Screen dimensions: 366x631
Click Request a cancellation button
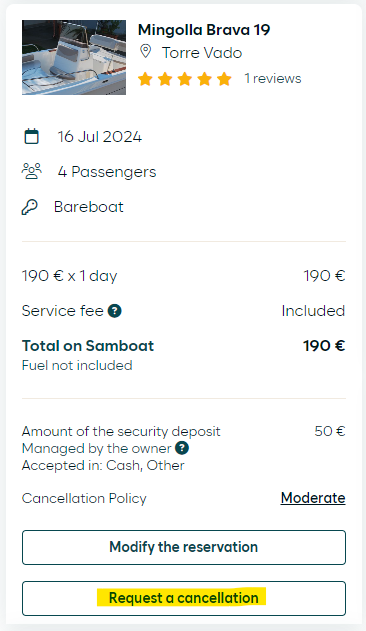click(184, 598)
